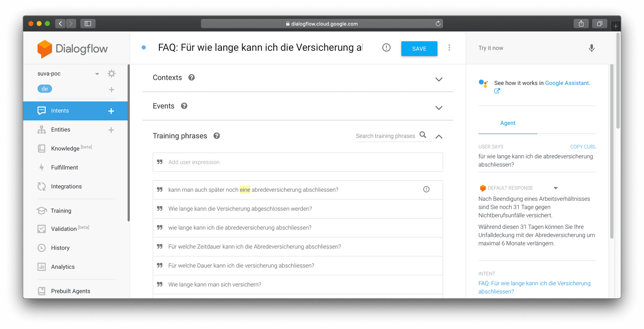
Task: Expand the Contexts section
Action: click(x=439, y=79)
